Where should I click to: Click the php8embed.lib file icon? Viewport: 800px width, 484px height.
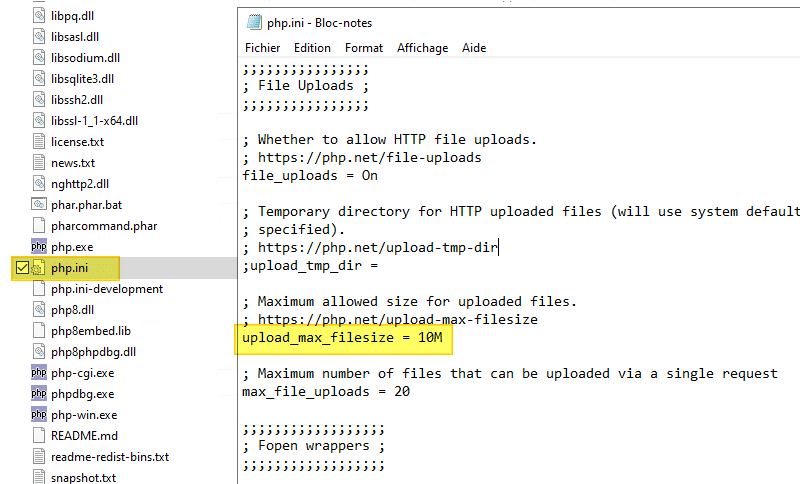(39, 330)
